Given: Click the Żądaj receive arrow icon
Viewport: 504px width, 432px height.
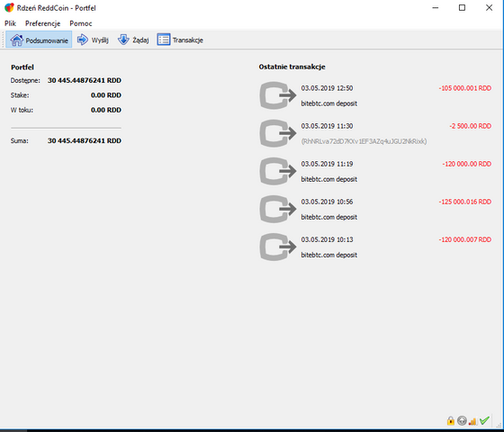Looking at the screenshot, I should [123, 40].
